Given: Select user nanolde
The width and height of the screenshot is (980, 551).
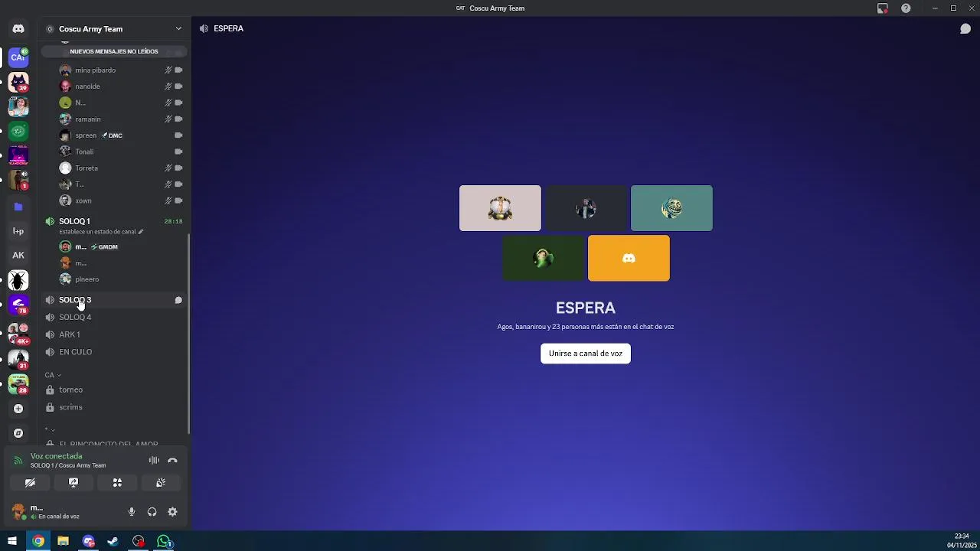Looking at the screenshot, I should point(119,86).
